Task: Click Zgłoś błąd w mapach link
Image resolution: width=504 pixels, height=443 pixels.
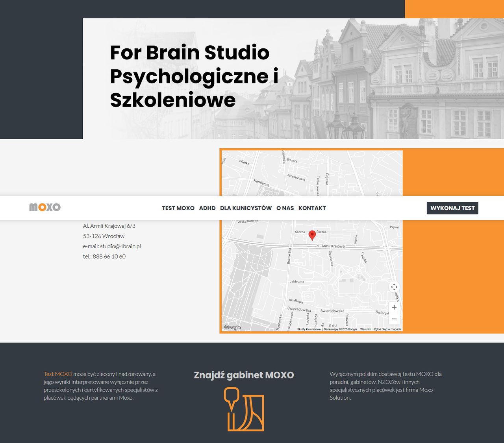Action: tap(387, 329)
